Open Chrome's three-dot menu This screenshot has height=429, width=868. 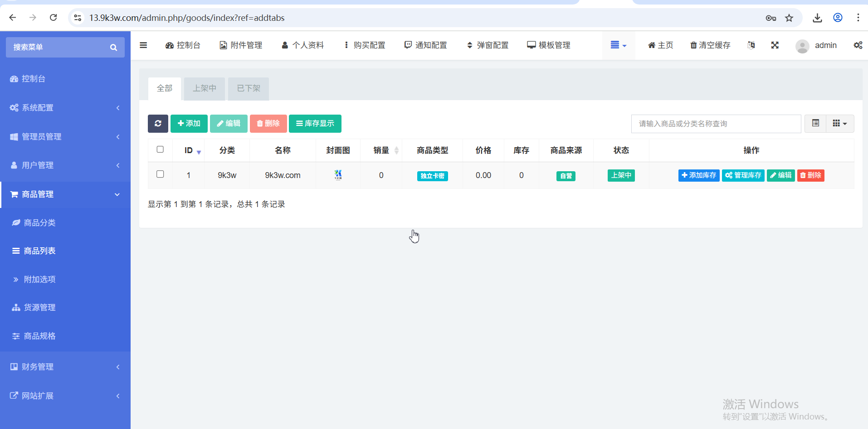coord(858,18)
